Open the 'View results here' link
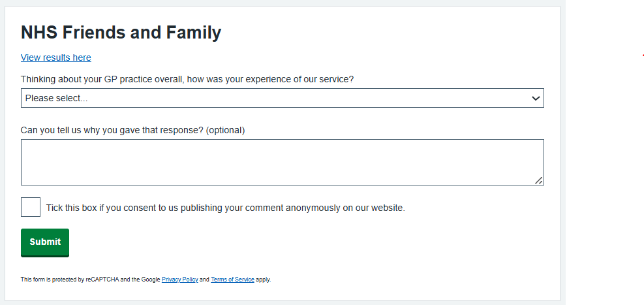This screenshot has height=305, width=644. [56, 57]
